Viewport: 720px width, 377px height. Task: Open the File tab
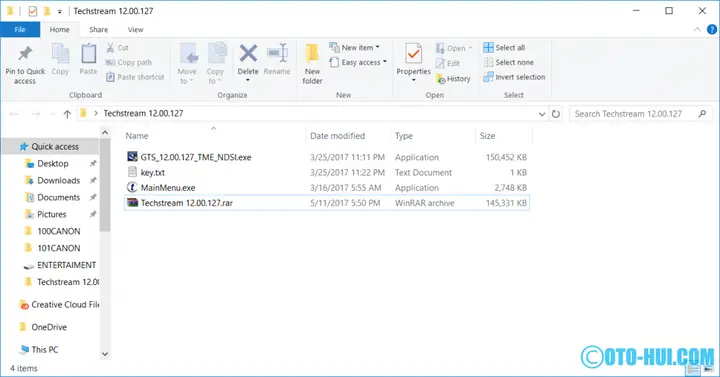click(20, 29)
